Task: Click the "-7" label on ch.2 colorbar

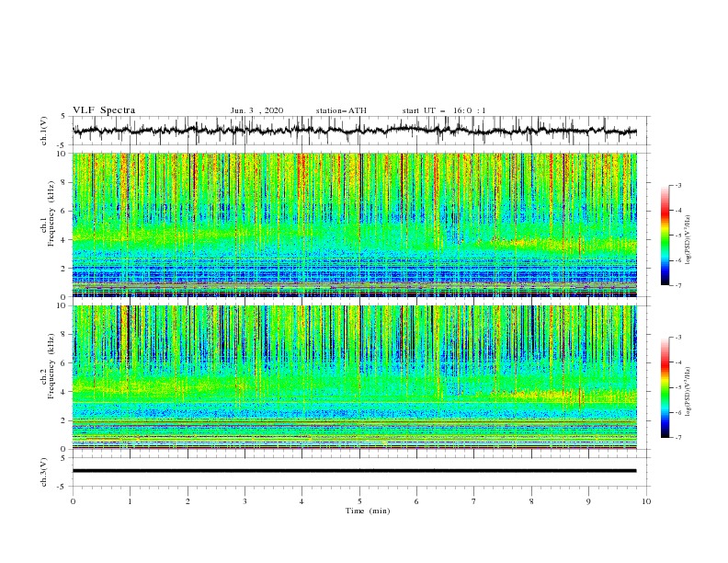Action: click(x=677, y=438)
